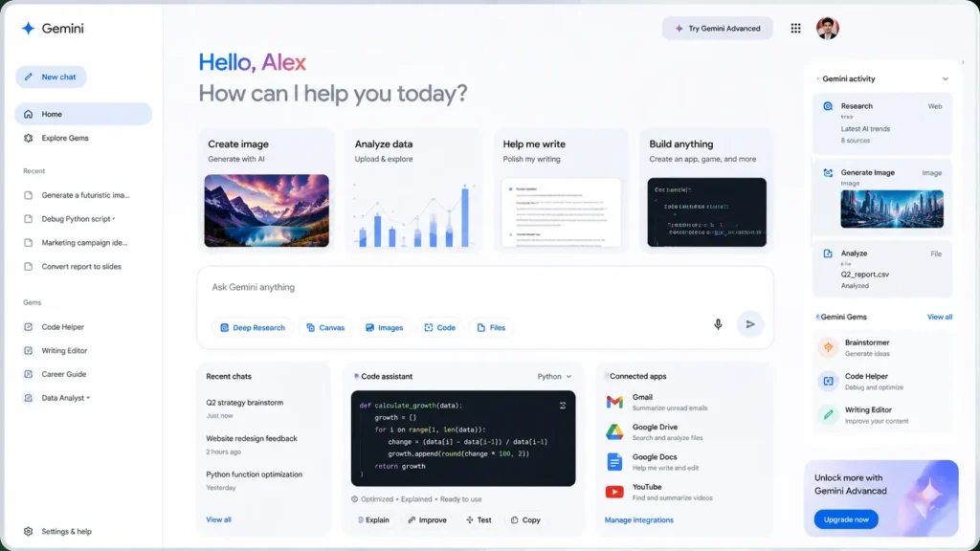Click the microphone voice input icon
980x551 pixels.
[x=718, y=324]
